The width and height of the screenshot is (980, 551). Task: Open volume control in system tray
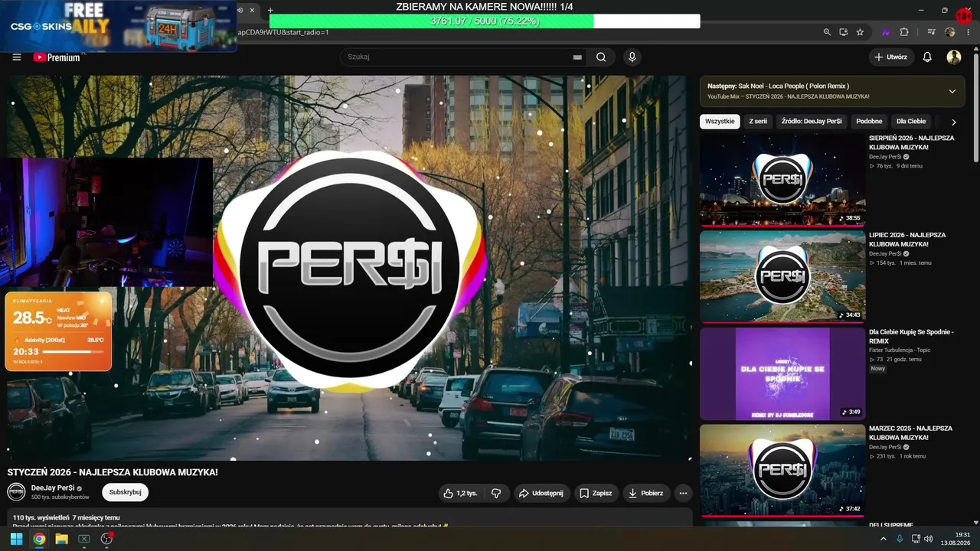click(929, 539)
